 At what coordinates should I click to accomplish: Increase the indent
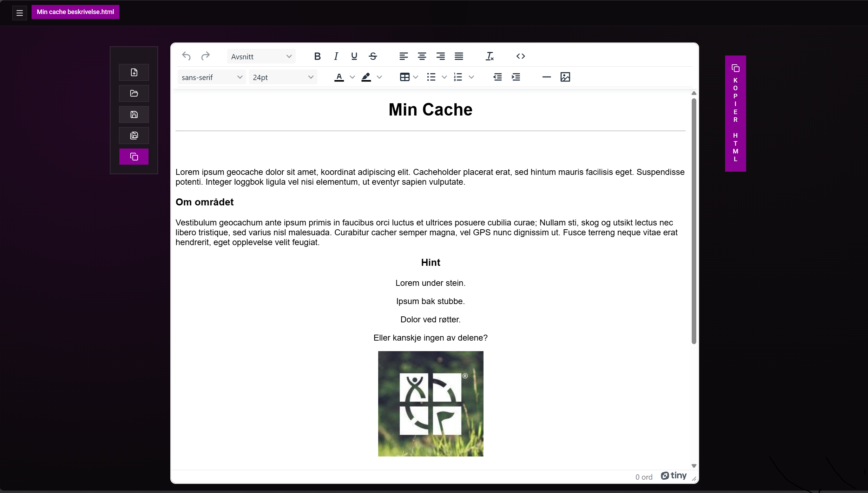pos(516,77)
